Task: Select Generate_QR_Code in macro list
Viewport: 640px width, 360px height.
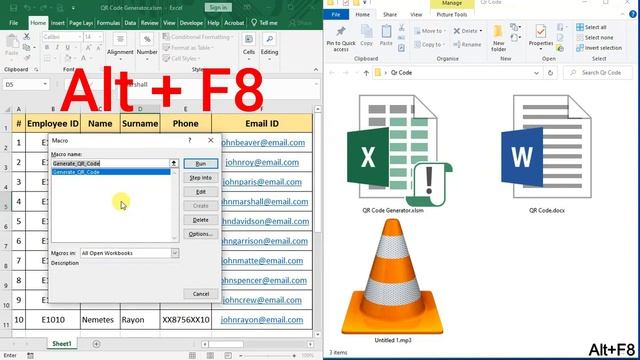Action: coord(111,172)
